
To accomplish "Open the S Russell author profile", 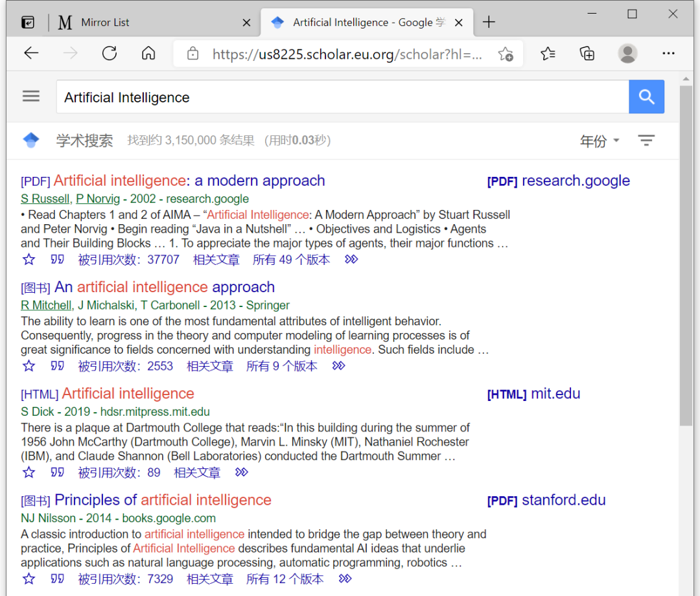I will click(45, 199).
